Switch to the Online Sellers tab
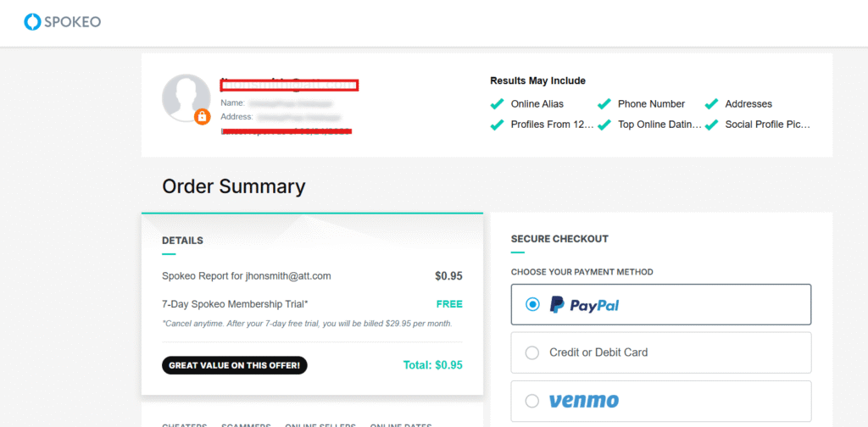This screenshot has width=868, height=427. [x=320, y=424]
